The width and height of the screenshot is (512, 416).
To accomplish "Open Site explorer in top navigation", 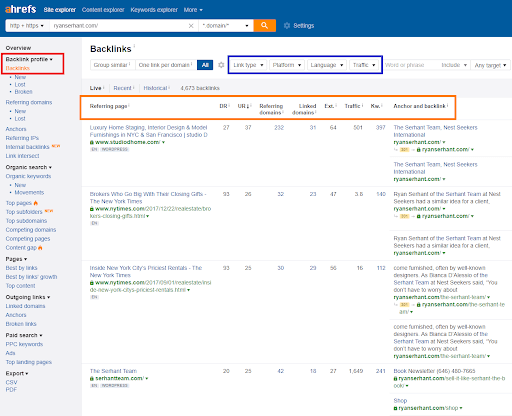I will (x=60, y=10).
